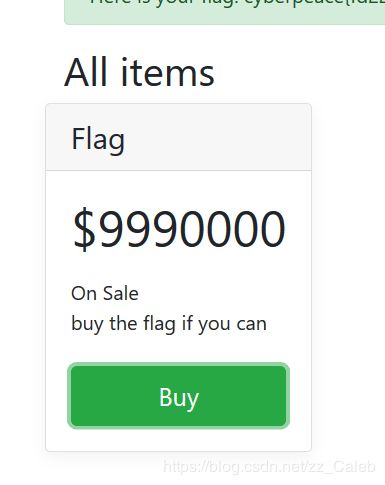This screenshot has height=485, width=385.
Task: Click the word 'Flag' in the card header
Action: pos(98,140)
